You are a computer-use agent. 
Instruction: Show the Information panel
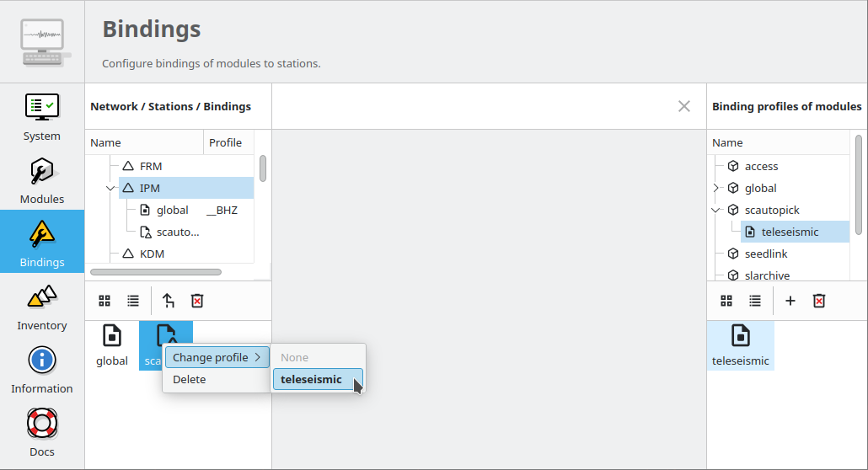42,370
